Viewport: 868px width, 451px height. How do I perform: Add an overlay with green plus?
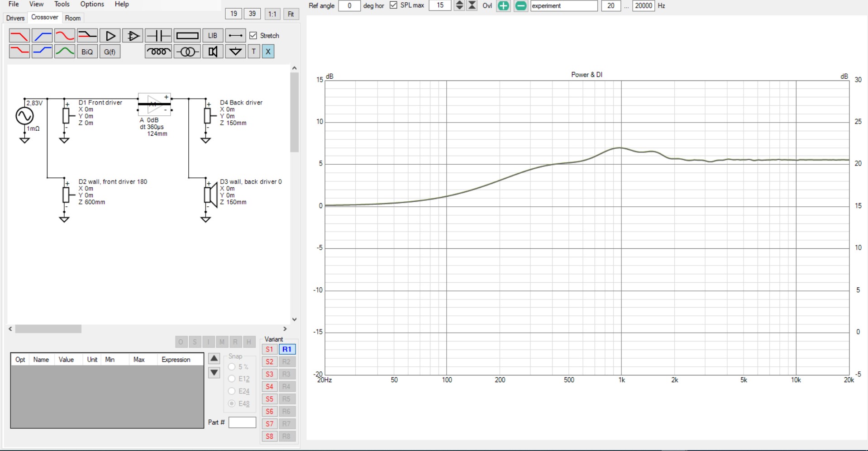tap(503, 5)
